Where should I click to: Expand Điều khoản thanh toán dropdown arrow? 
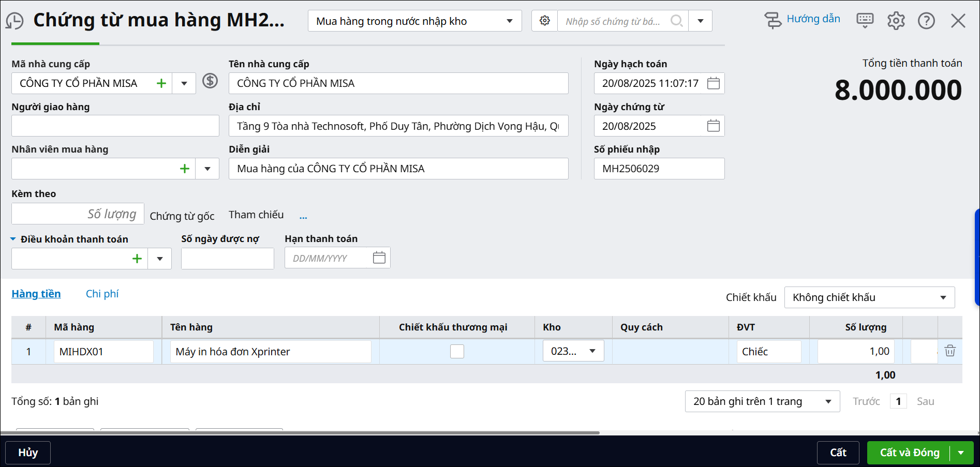(x=160, y=259)
